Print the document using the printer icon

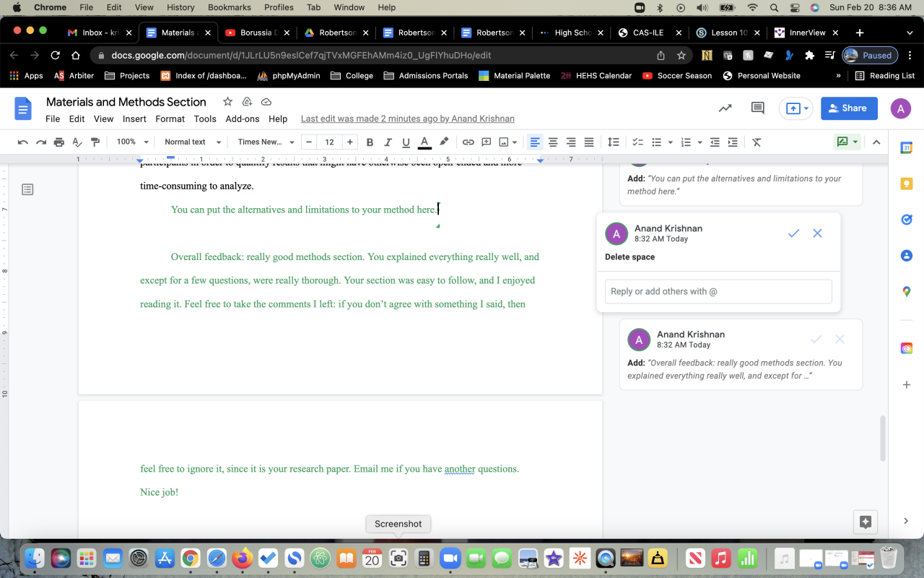[59, 142]
